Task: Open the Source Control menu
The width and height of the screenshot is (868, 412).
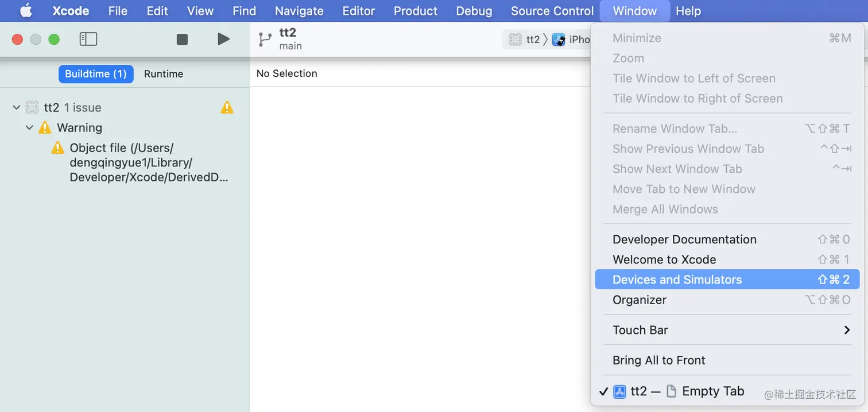Action: coord(552,11)
